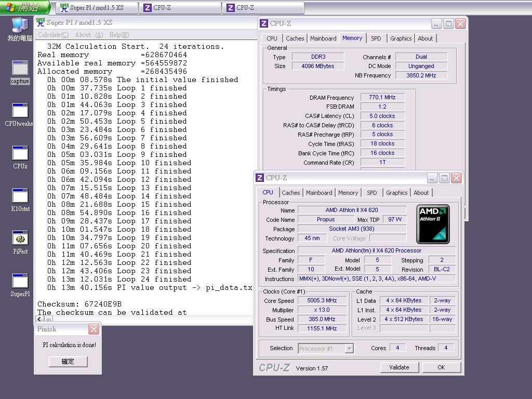This screenshot has width=532, height=399.
Task: Click the Code Name value Propus
Action: 326,220
